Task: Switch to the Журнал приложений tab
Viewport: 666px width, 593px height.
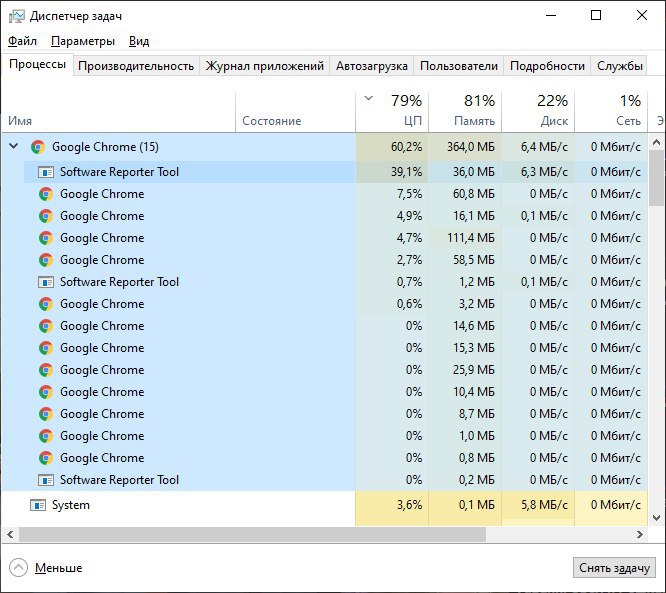Action: tap(265, 66)
